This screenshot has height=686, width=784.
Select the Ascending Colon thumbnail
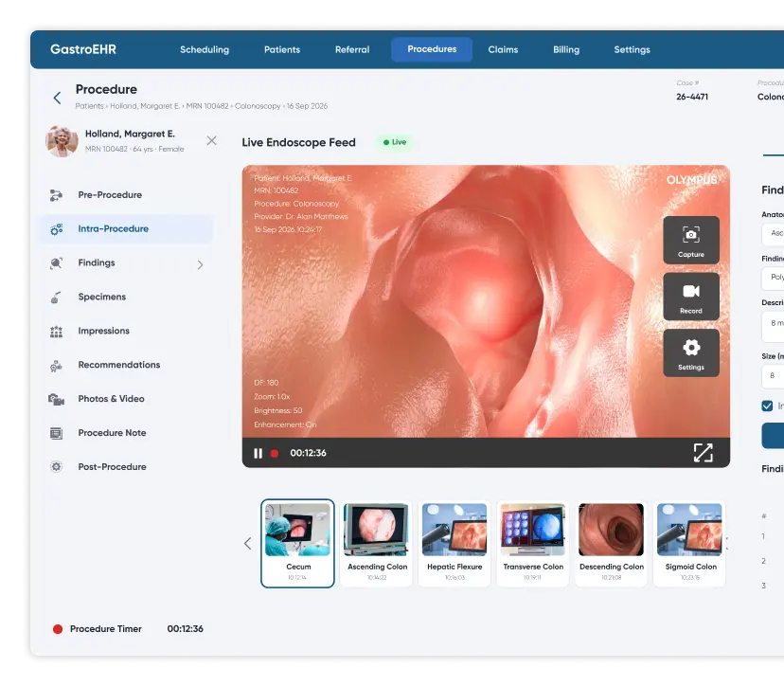tap(377, 543)
